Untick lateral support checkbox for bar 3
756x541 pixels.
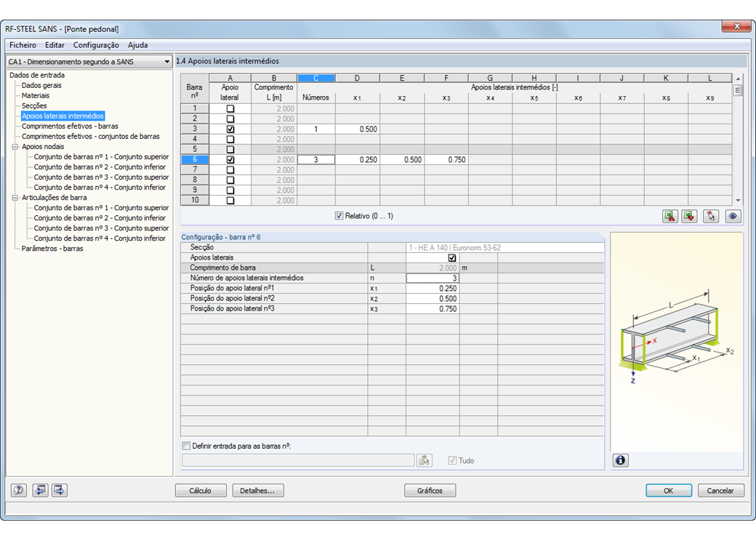(230, 129)
